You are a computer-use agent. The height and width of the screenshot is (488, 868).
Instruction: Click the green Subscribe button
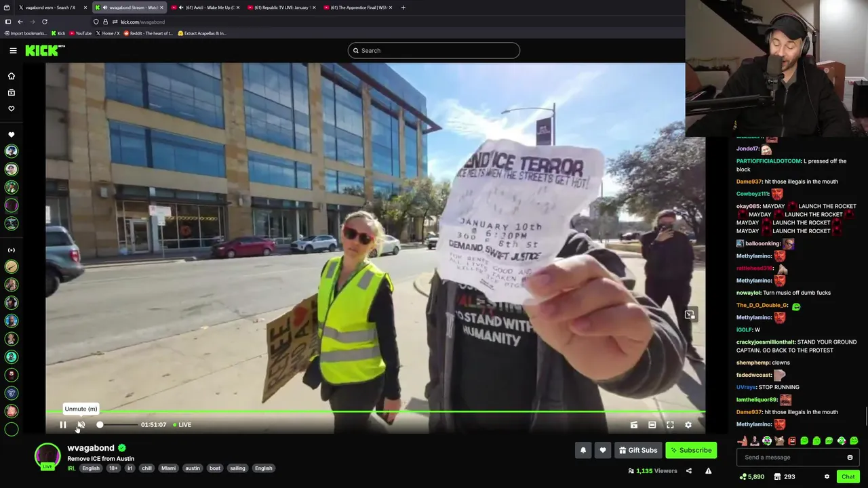tap(691, 450)
